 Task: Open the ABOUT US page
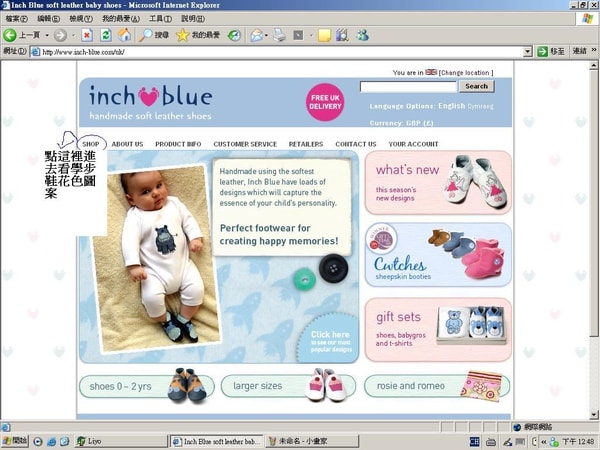pos(127,144)
